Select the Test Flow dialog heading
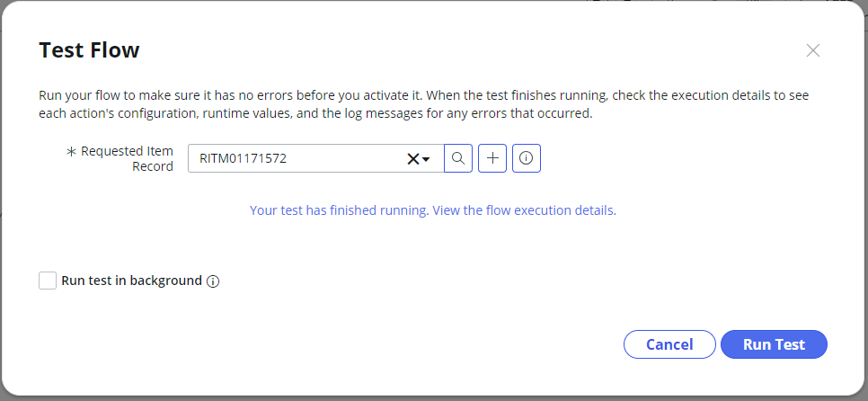 (x=89, y=49)
